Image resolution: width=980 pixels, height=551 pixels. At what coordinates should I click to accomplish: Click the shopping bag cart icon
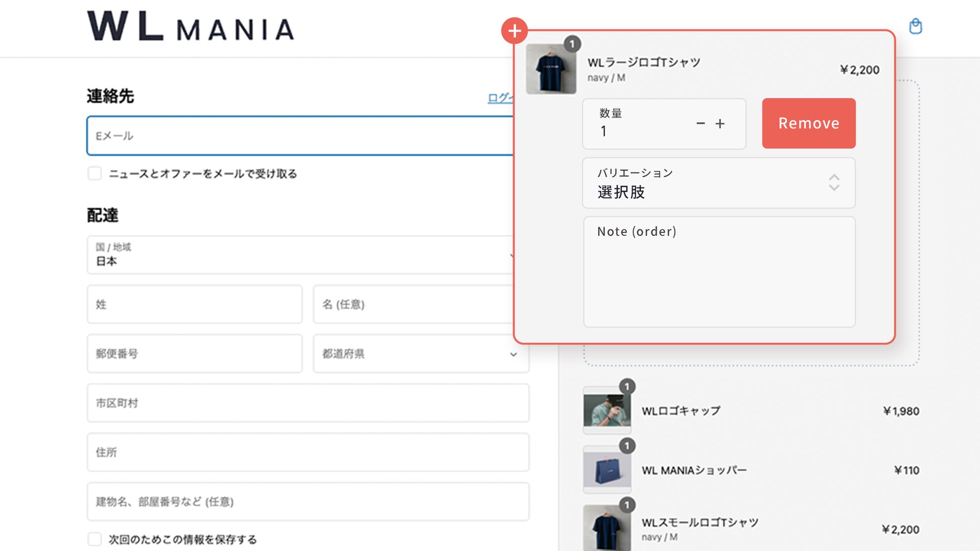coord(915,26)
